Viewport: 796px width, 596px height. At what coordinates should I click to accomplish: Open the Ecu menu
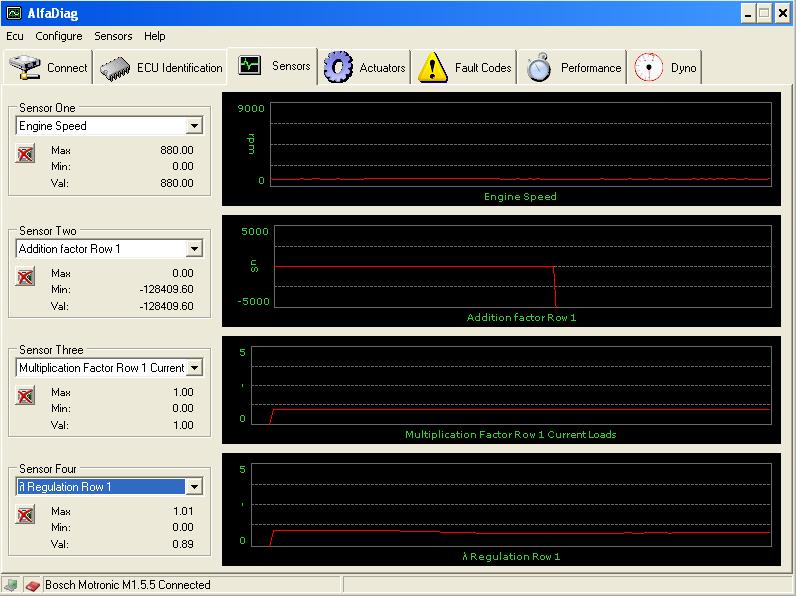15,36
